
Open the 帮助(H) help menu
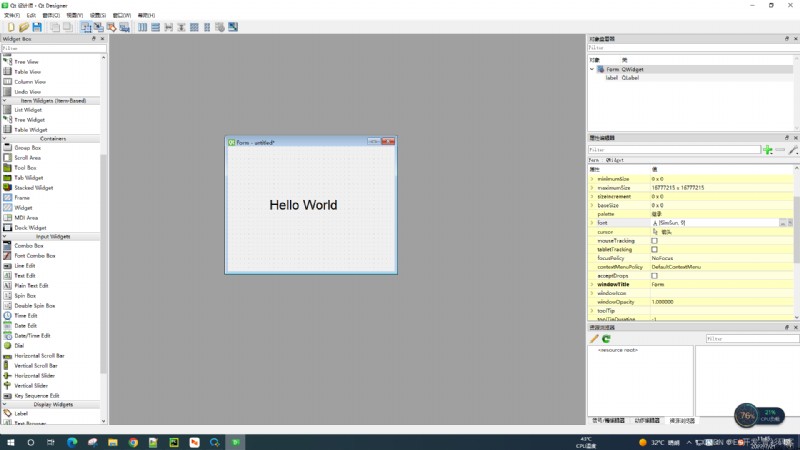point(146,15)
